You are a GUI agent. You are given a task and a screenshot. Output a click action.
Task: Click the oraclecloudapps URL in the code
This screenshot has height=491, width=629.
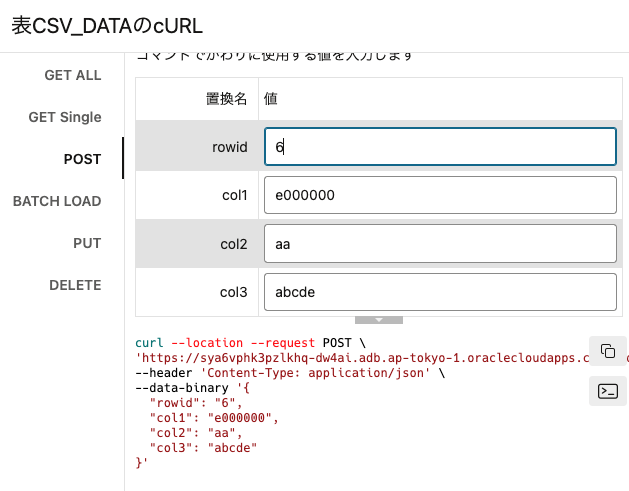click(362, 358)
